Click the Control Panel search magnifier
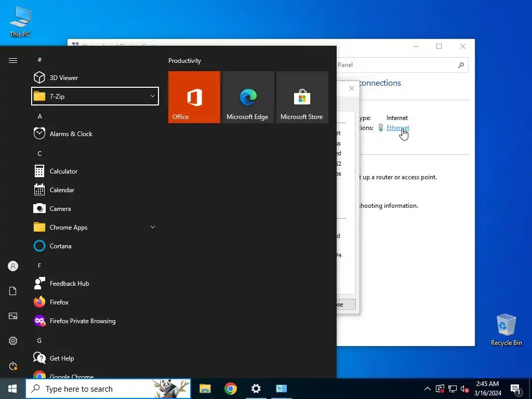532x399 pixels. click(x=461, y=65)
